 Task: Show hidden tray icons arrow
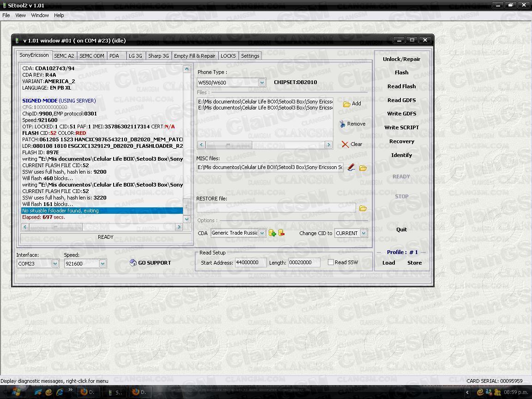(467, 392)
